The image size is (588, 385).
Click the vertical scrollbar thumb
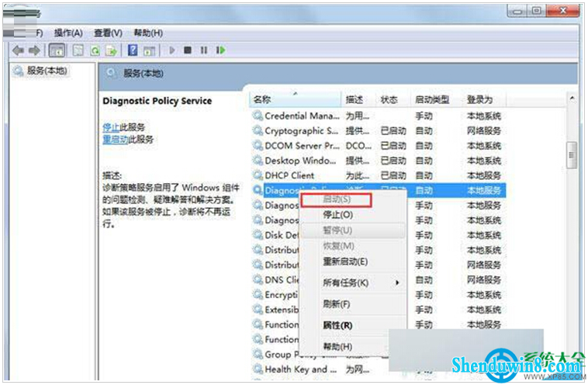click(x=572, y=155)
